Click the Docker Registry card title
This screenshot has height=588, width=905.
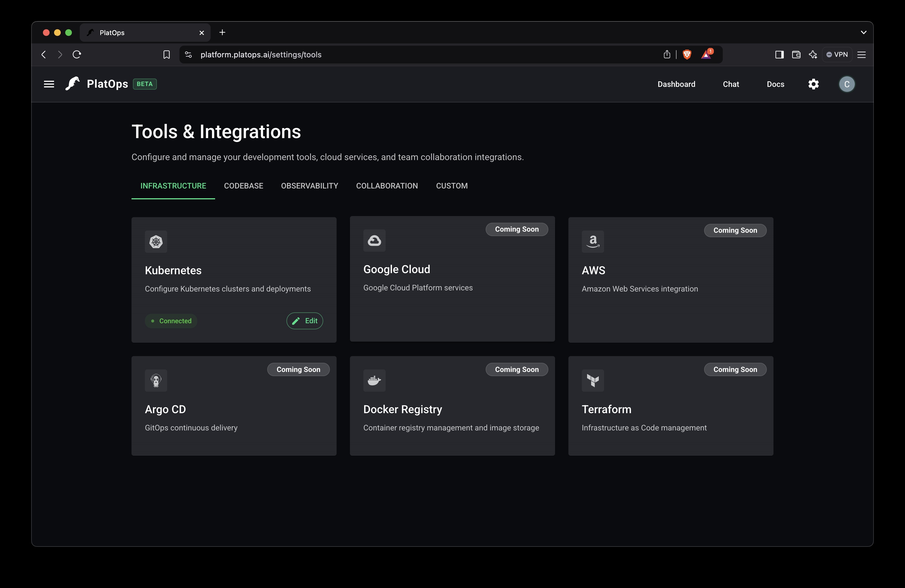[403, 410]
